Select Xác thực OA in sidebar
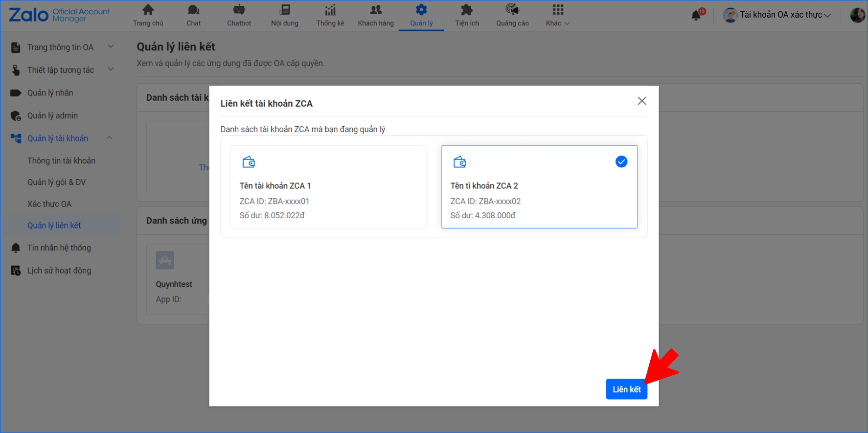This screenshot has height=433, width=868. pos(49,204)
